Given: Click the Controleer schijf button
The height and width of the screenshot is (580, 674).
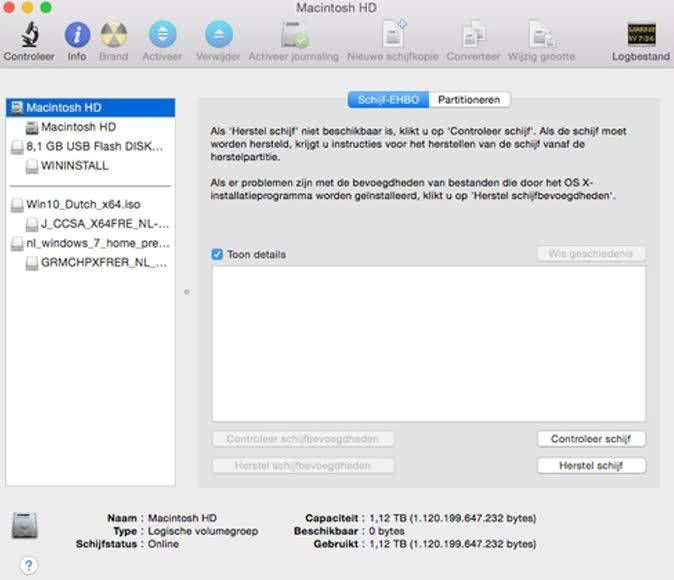Looking at the screenshot, I should click(x=591, y=439).
